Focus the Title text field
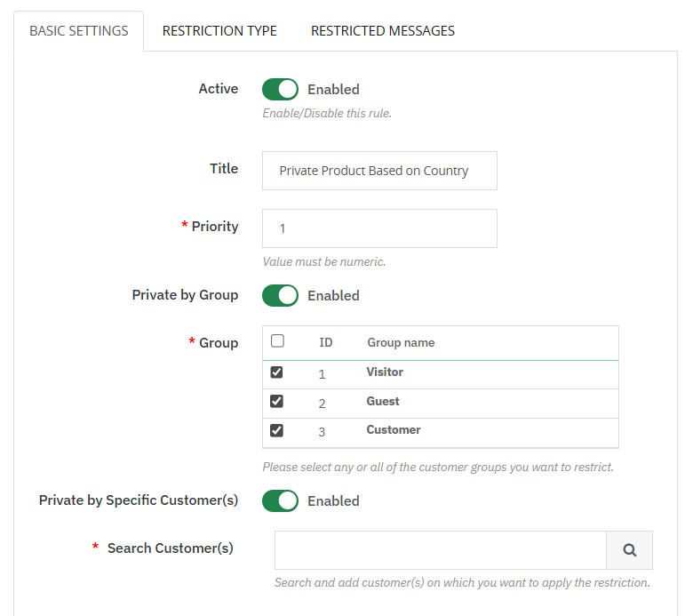The height and width of the screenshot is (616, 693). [x=379, y=171]
